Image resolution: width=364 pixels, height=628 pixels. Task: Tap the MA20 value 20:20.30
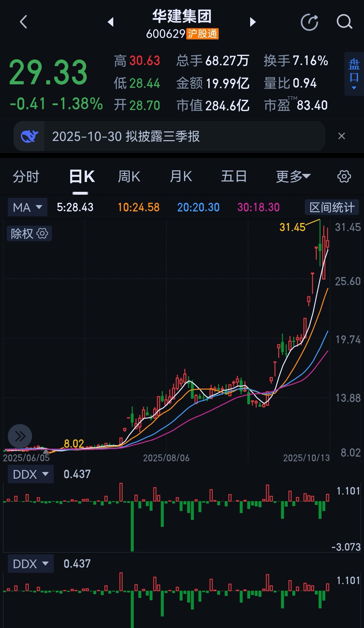[198, 207]
